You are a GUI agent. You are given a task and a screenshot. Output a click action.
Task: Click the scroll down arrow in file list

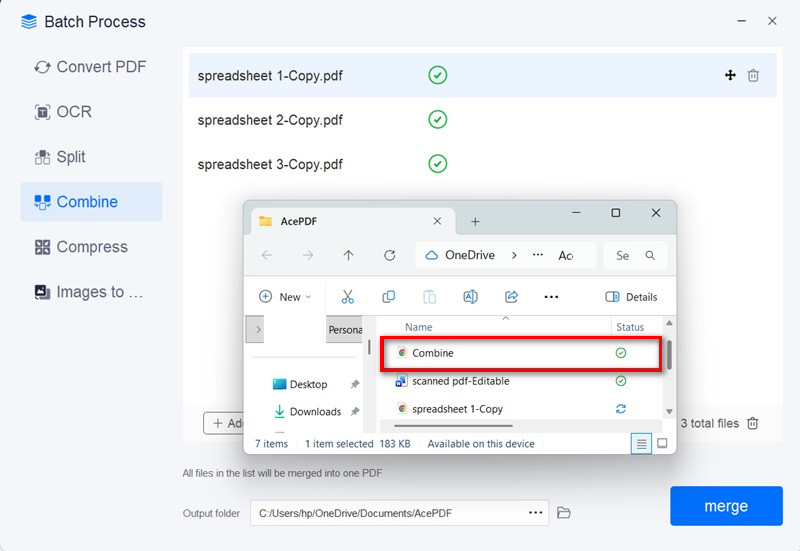[x=669, y=411]
